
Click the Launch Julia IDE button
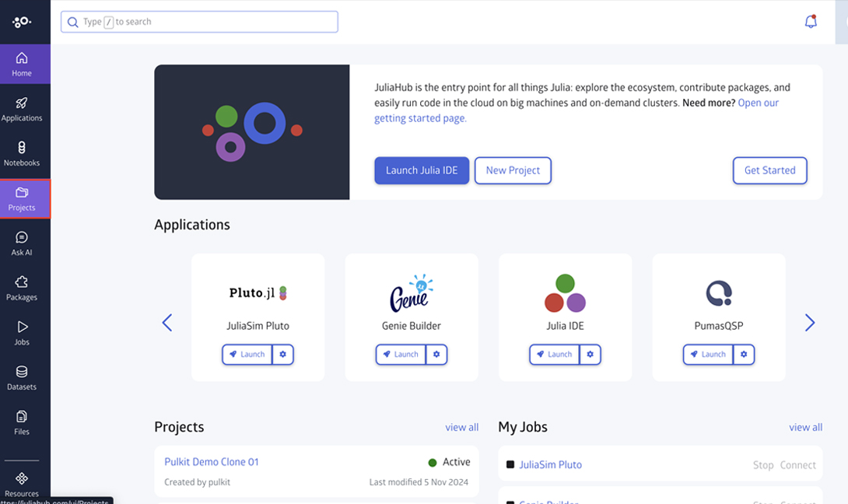pos(422,171)
